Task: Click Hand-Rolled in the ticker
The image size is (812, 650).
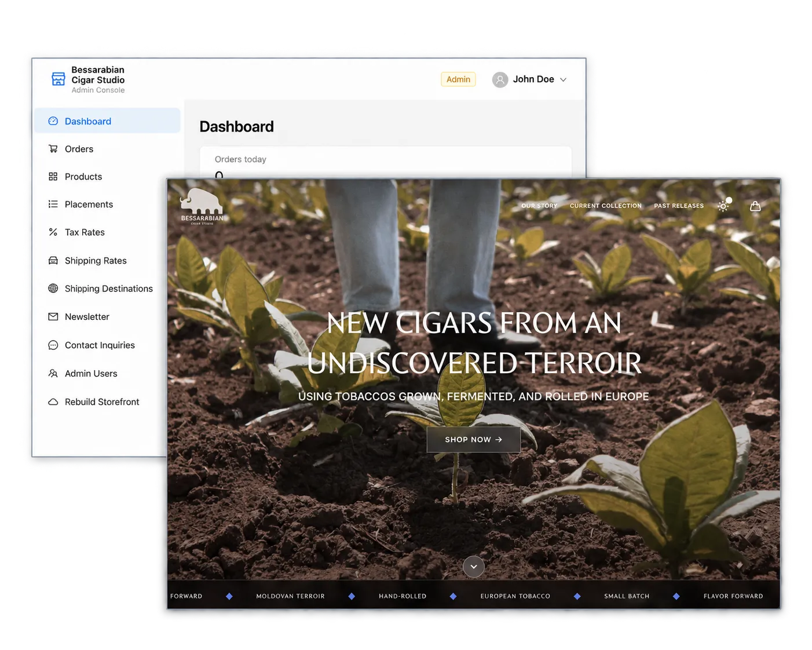Action: pyautogui.click(x=403, y=596)
